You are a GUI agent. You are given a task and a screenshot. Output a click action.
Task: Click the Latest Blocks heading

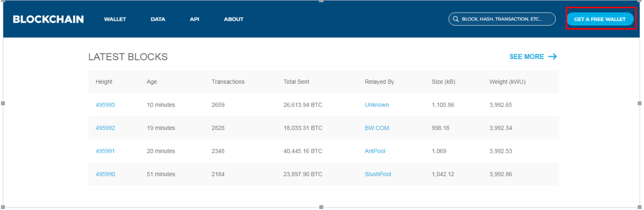(x=128, y=57)
